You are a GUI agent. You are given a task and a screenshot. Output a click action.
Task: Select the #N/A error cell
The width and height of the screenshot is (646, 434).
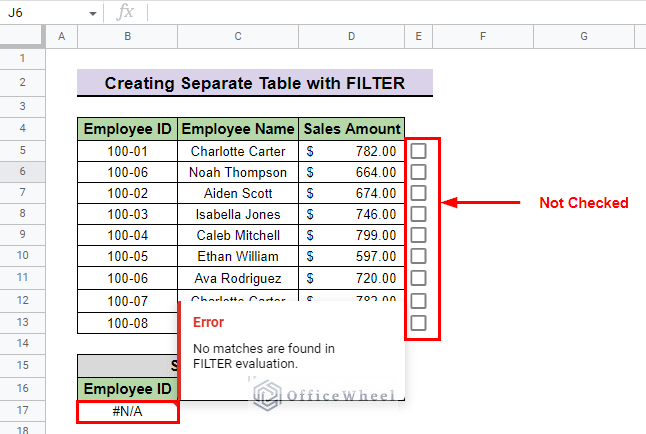[128, 411]
